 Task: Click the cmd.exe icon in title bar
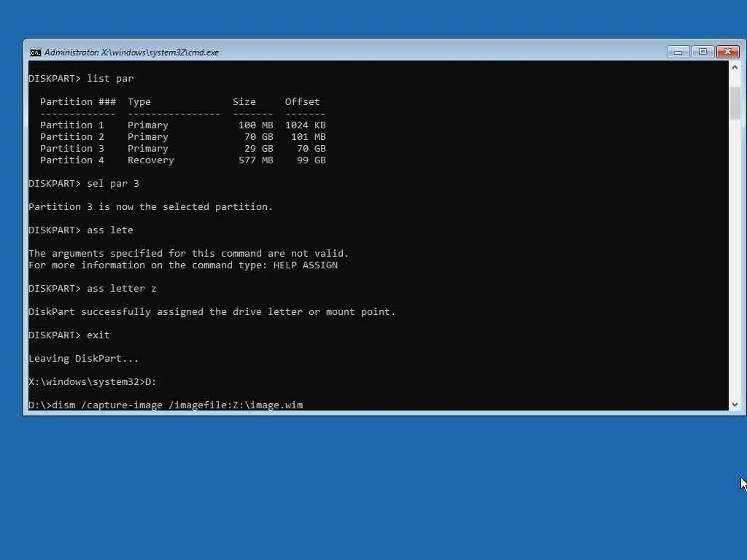point(35,52)
